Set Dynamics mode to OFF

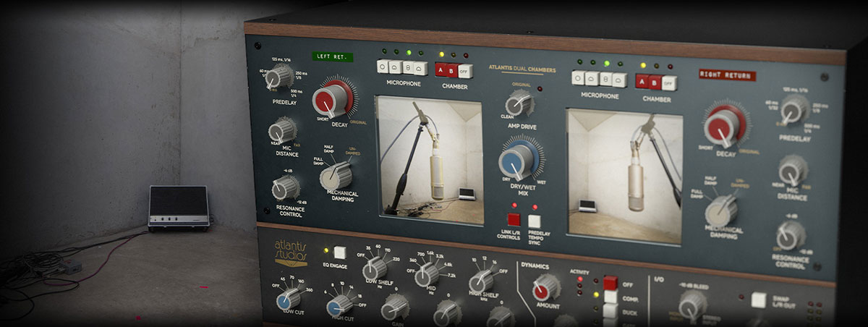[x=610, y=283]
